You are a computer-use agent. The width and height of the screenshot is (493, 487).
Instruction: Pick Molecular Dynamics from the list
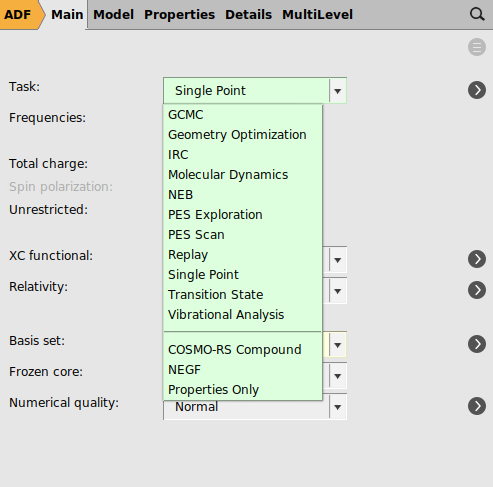tap(243, 175)
